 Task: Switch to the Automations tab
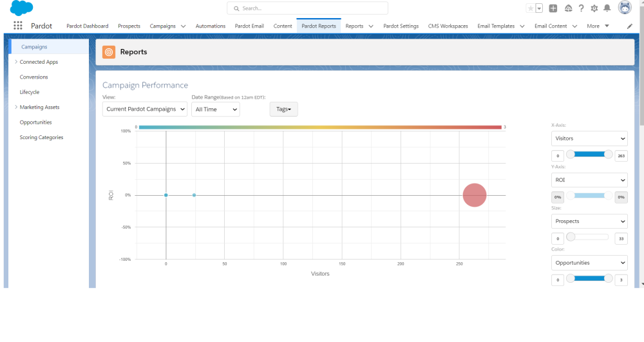pos(211,26)
